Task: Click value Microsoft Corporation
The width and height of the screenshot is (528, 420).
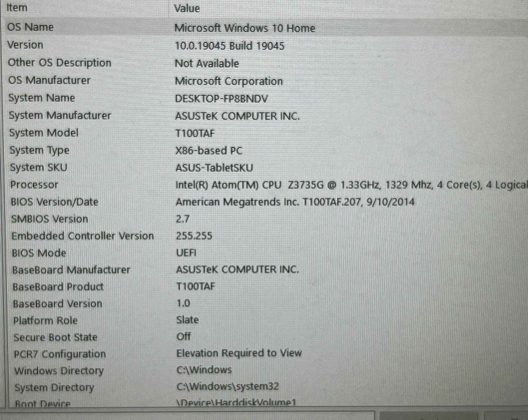Action: (x=229, y=81)
